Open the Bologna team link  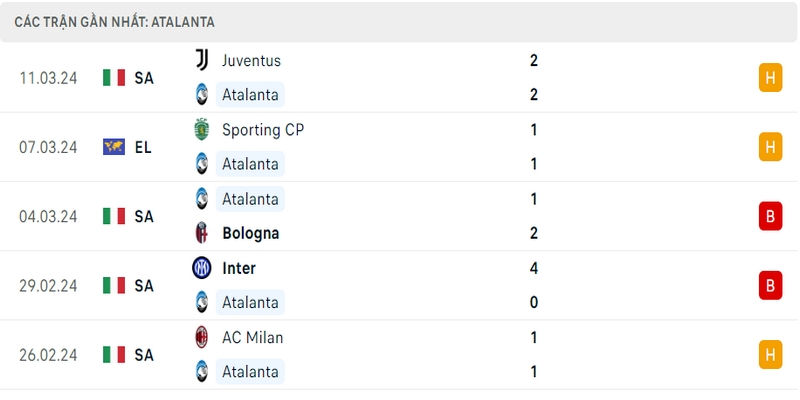(251, 234)
